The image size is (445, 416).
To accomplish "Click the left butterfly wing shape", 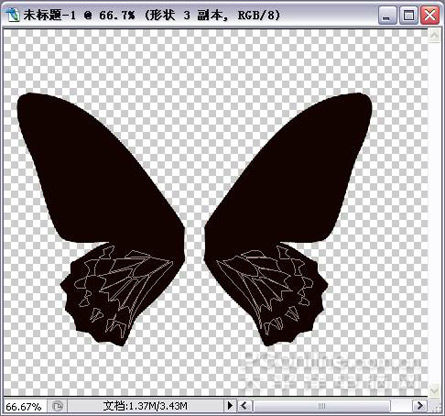I will coord(101,218).
